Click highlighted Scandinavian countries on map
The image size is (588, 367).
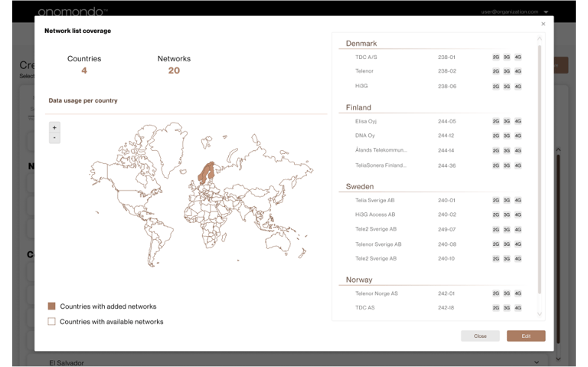[206, 172]
